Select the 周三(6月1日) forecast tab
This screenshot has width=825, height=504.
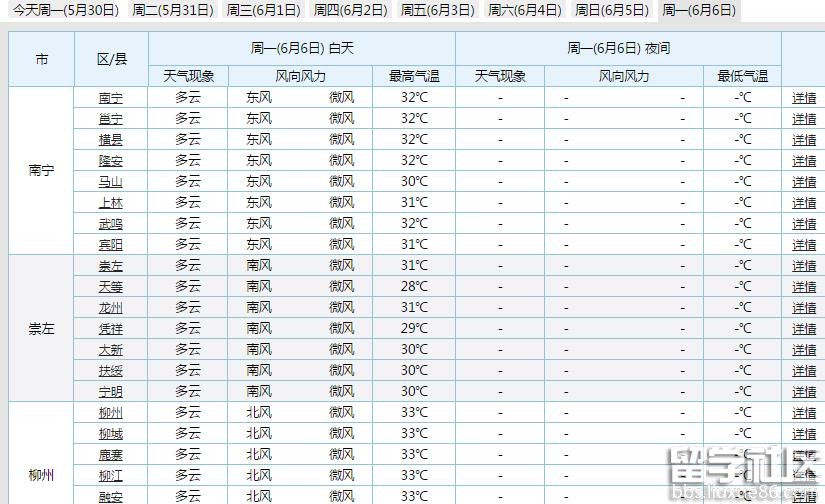(x=263, y=11)
